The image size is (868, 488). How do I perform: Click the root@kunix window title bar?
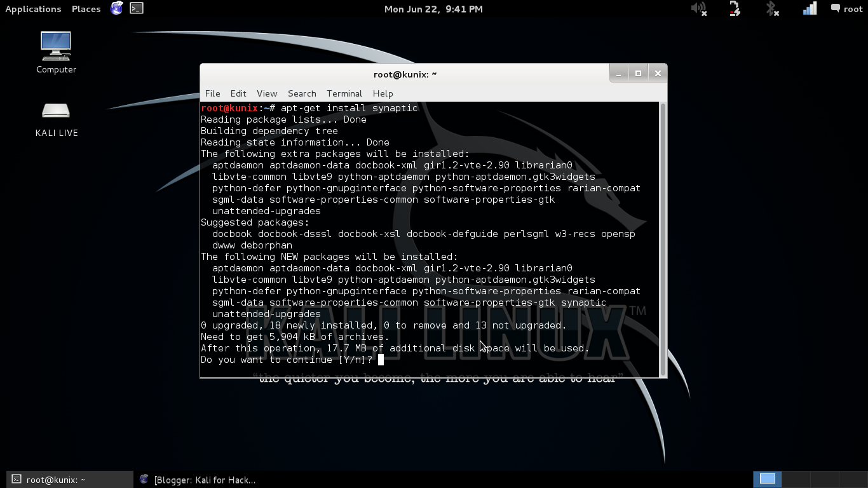pos(405,74)
